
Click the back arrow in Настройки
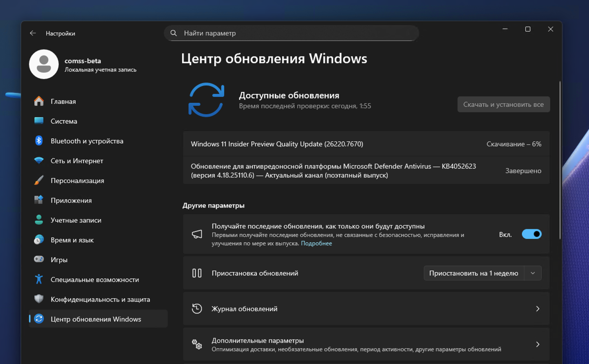[33, 33]
